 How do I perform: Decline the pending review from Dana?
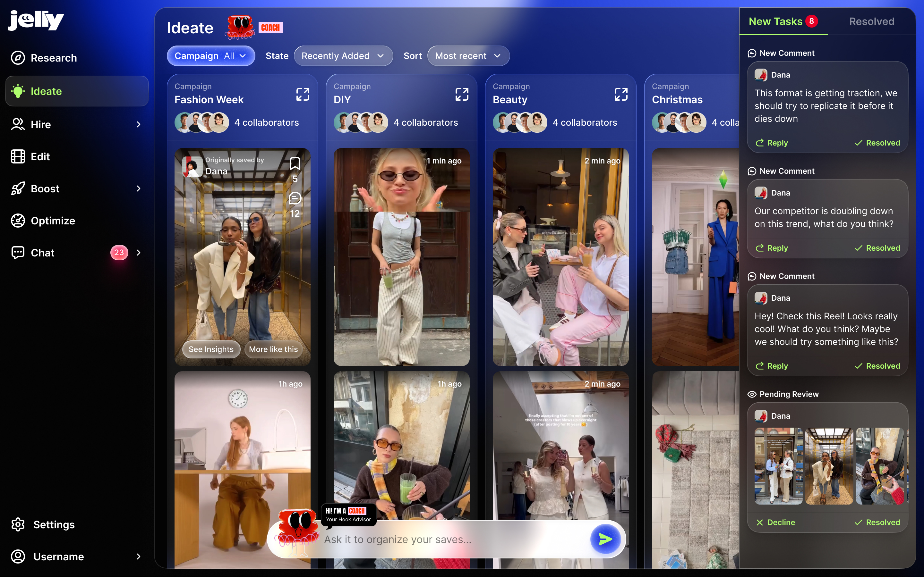(x=775, y=522)
